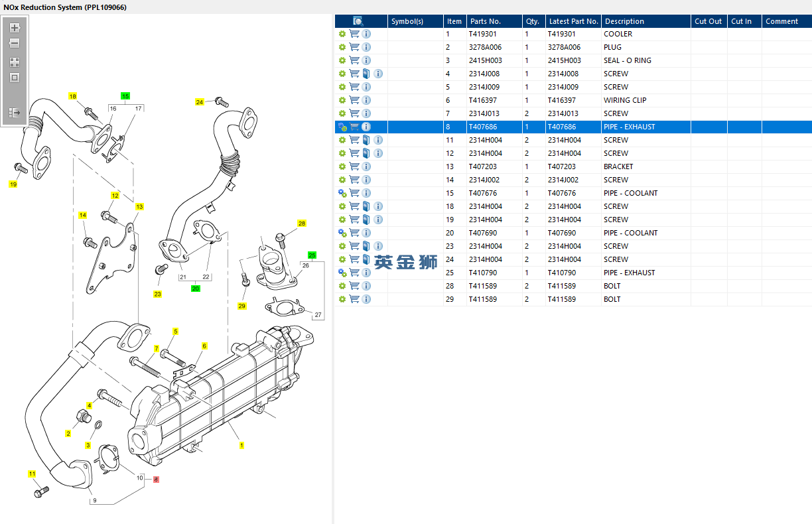Click the search icon in the table header

(x=358, y=21)
